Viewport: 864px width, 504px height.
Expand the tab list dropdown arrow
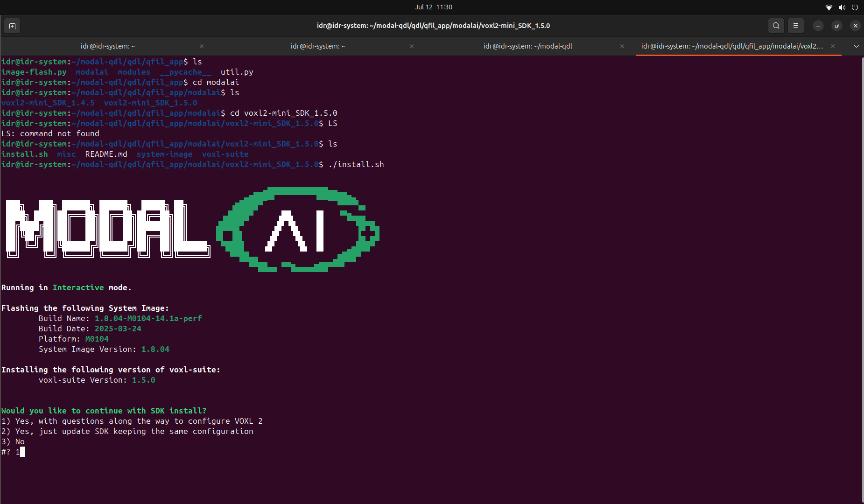pyautogui.click(x=856, y=46)
